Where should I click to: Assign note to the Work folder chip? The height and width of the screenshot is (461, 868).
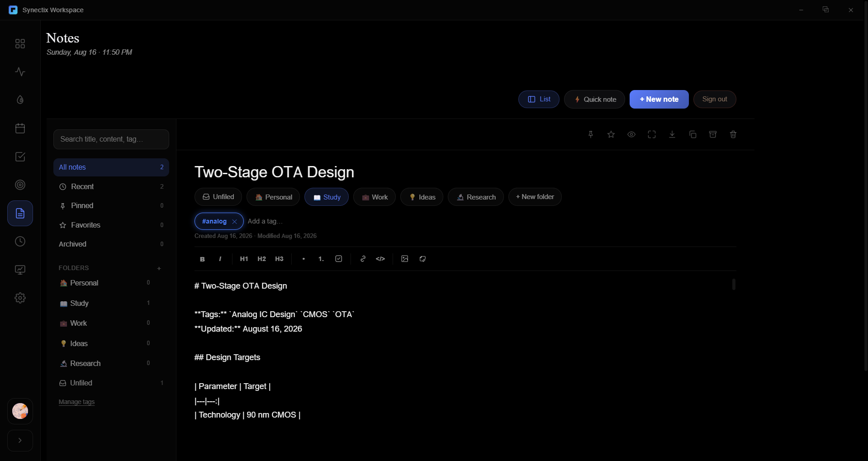375,197
